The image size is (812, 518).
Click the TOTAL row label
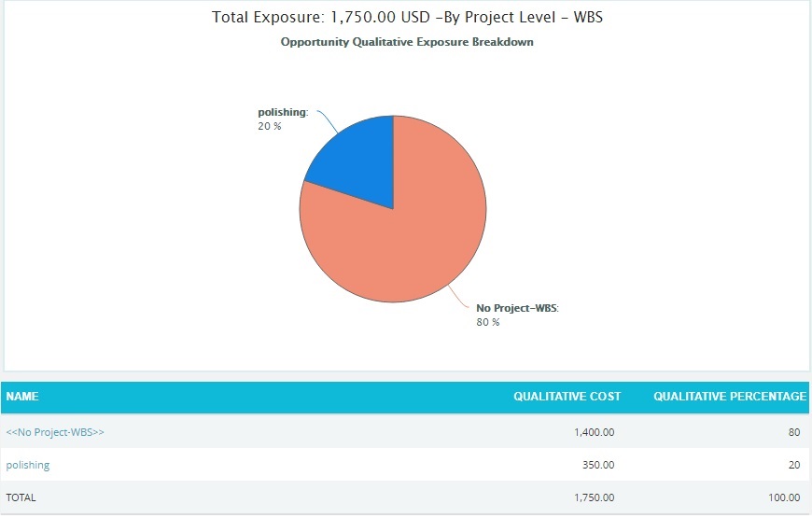click(21, 497)
